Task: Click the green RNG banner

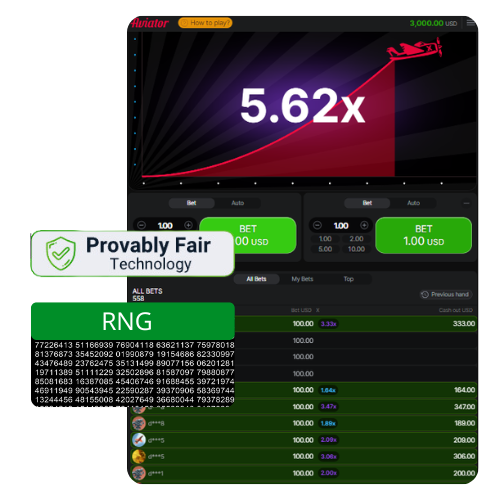Action: (x=133, y=321)
